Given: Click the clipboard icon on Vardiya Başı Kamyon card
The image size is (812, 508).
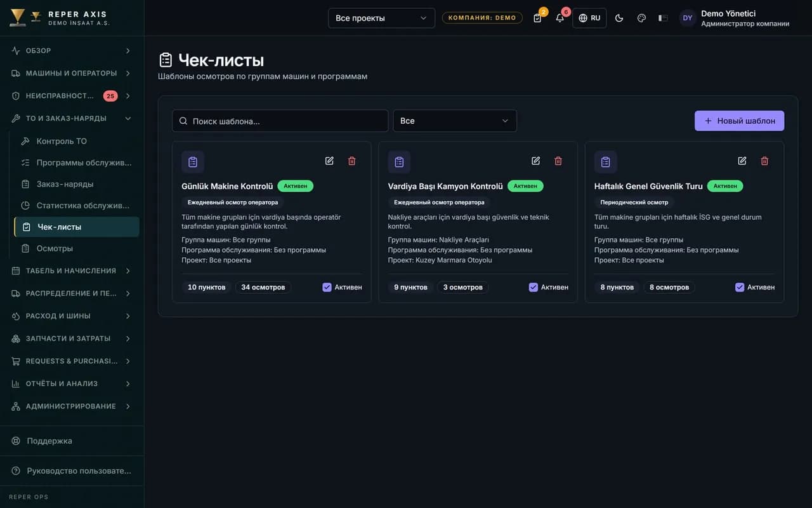Looking at the screenshot, I should tap(399, 162).
